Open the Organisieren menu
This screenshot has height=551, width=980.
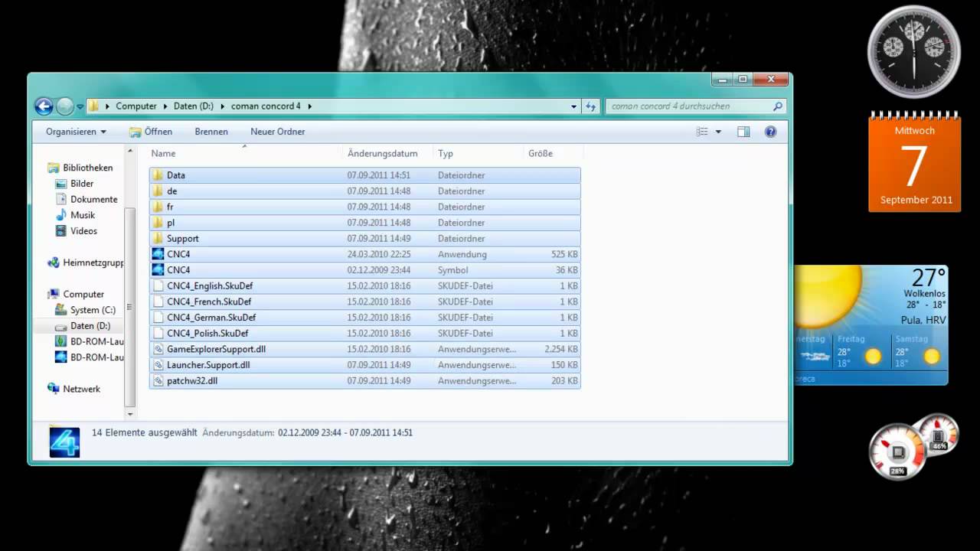point(76,132)
